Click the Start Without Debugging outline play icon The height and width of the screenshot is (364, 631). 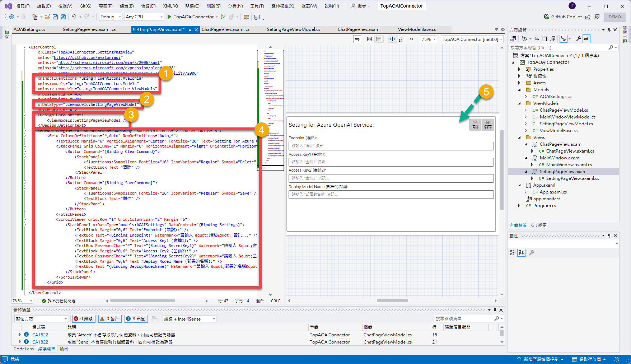223,17
